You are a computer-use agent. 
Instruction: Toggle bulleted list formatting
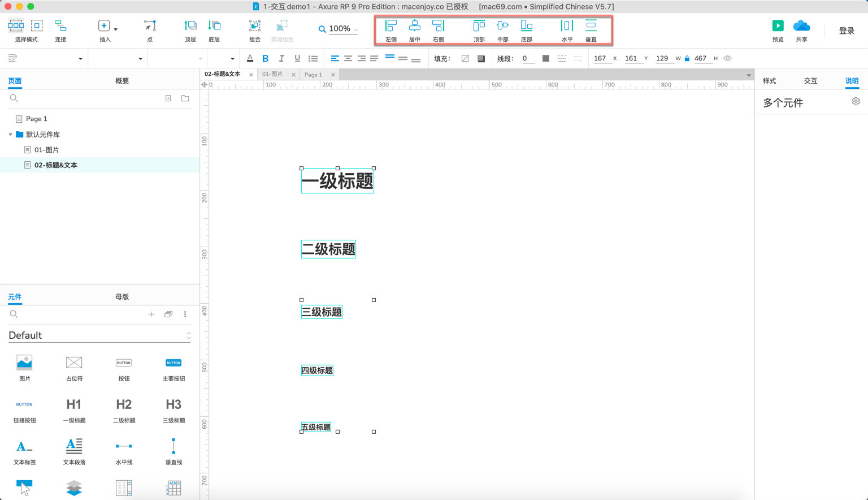pos(313,58)
